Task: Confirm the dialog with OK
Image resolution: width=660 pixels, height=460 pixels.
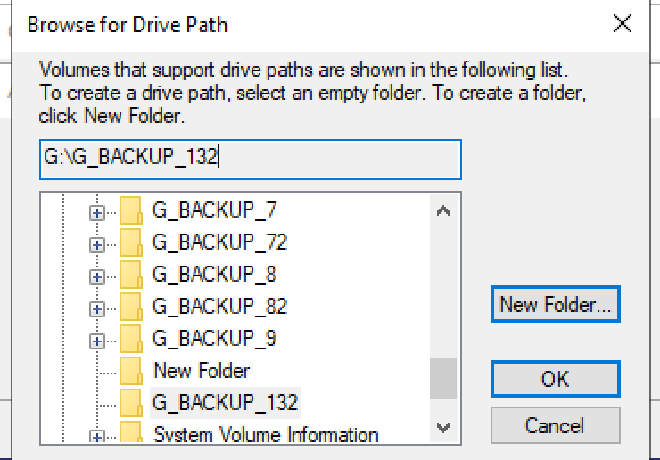Action: coord(555,379)
